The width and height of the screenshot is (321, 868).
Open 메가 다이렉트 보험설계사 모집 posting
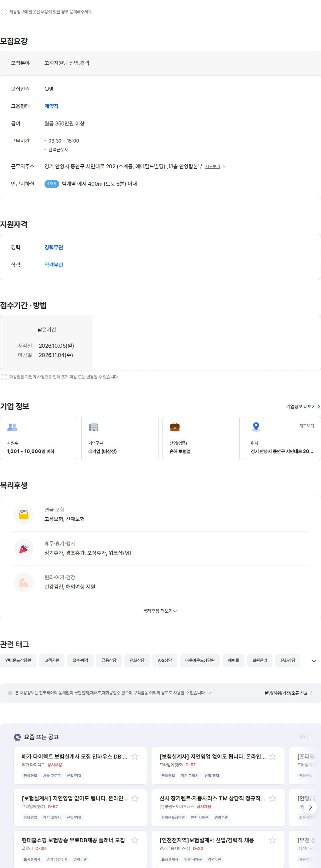(75, 757)
